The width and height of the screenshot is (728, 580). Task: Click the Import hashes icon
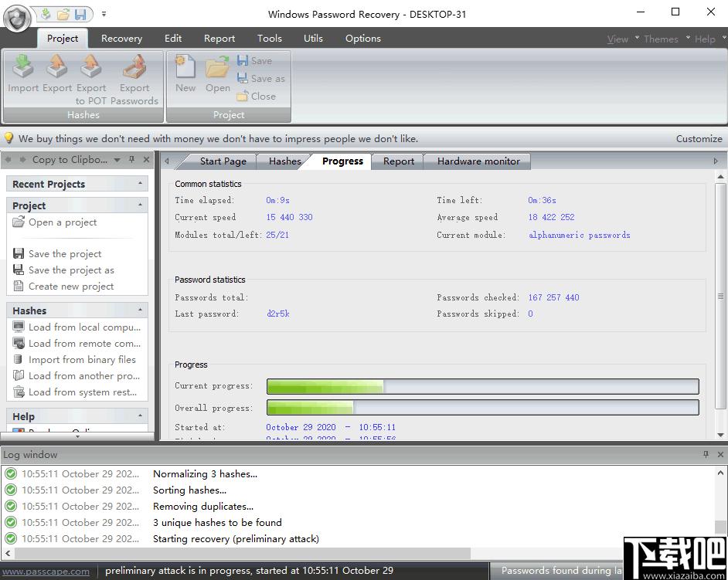22,66
